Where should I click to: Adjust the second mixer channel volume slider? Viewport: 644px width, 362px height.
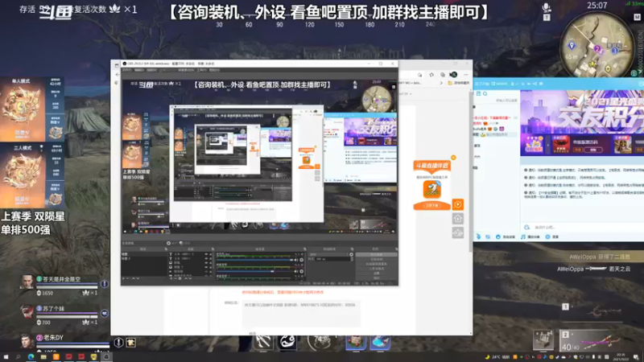tap(254, 271)
